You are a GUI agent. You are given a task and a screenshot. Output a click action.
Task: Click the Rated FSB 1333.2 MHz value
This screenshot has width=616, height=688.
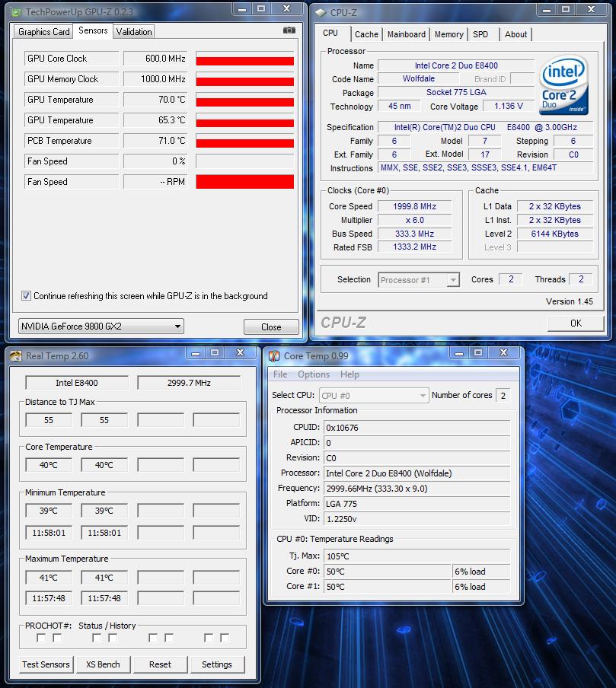pos(414,247)
